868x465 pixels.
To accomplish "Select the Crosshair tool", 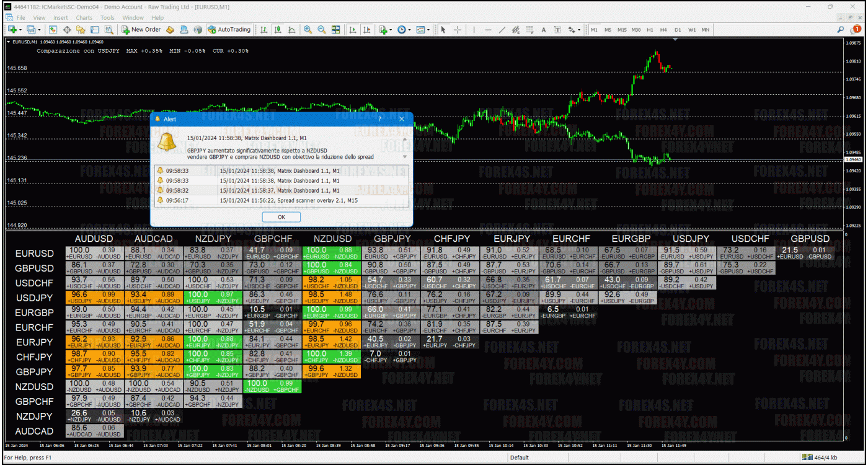I will click(x=457, y=30).
